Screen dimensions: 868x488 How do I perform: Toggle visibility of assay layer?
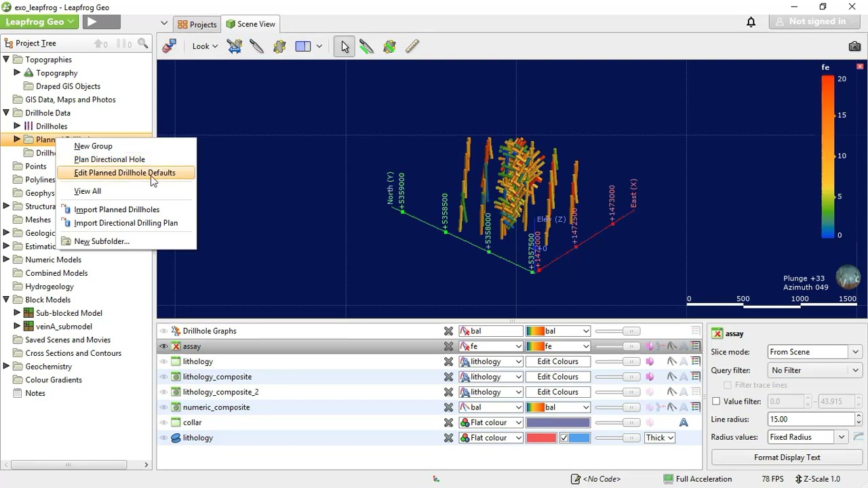[163, 346]
